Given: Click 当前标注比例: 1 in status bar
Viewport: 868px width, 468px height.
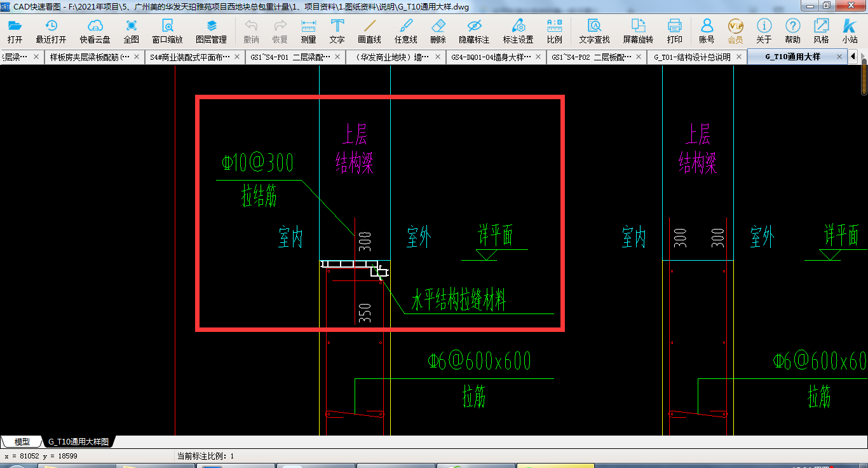Looking at the screenshot, I should 205,456.
